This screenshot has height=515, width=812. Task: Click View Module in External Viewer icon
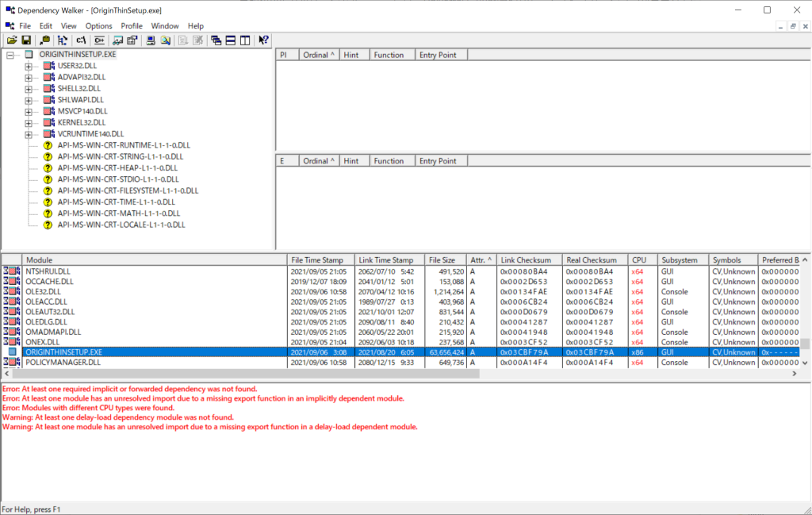pos(118,40)
